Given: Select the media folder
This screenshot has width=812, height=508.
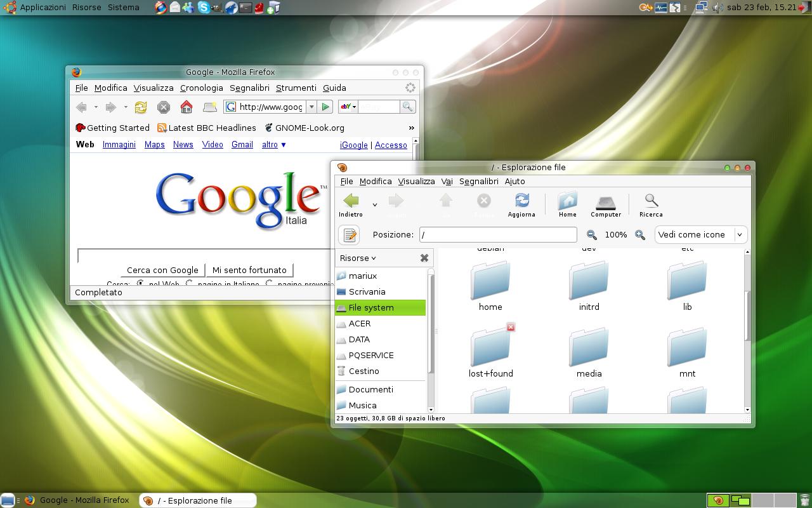Looking at the screenshot, I should pyautogui.click(x=589, y=347).
